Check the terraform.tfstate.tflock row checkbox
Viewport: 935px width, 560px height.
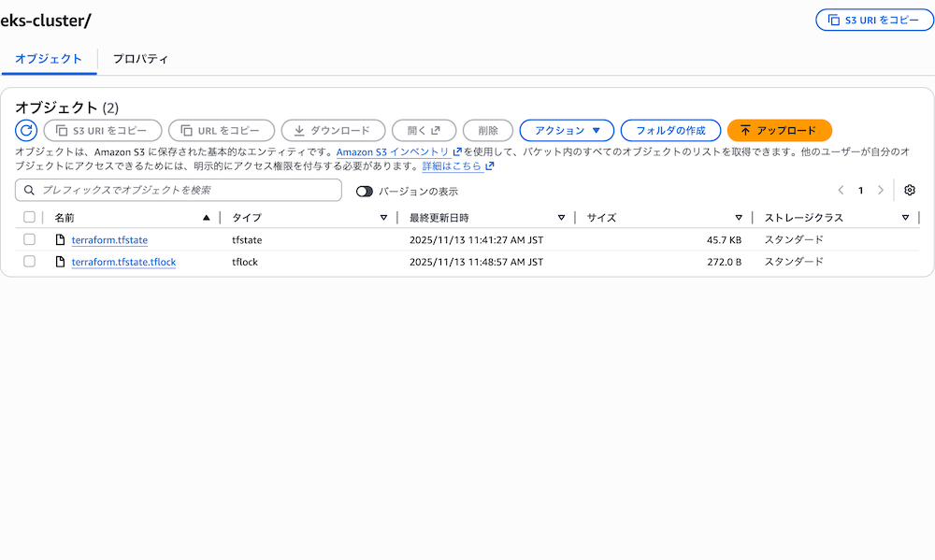pyautogui.click(x=30, y=262)
